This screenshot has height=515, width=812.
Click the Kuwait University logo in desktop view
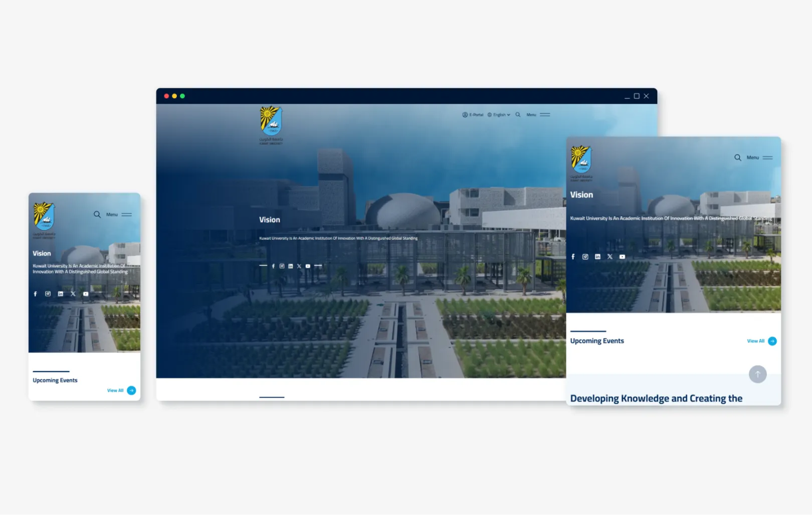[x=271, y=123]
